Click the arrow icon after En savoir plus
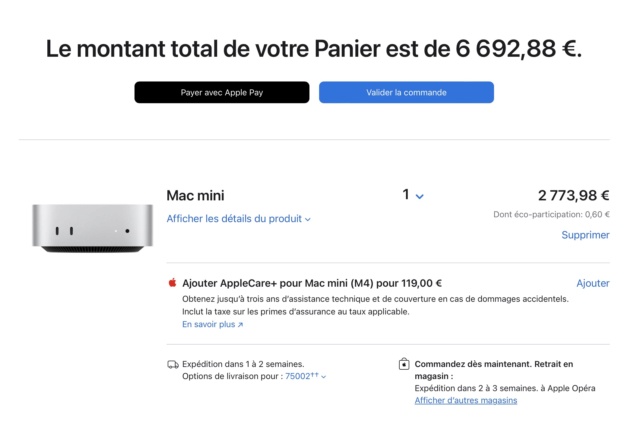The height and width of the screenshot is (440, 640). (x=240, y=325)
